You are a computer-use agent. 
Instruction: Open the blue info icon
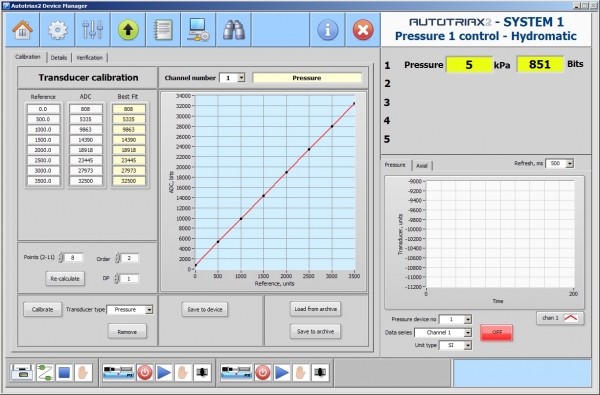(x=328, y=30)
